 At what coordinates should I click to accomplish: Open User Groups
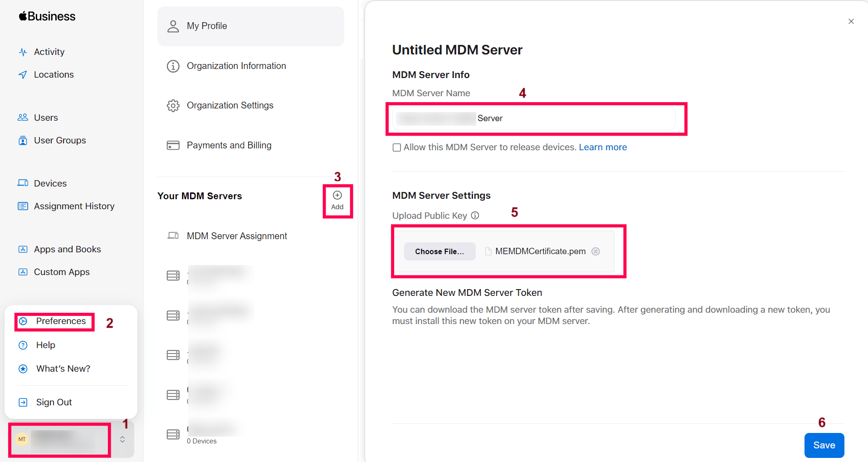point(60,140)
